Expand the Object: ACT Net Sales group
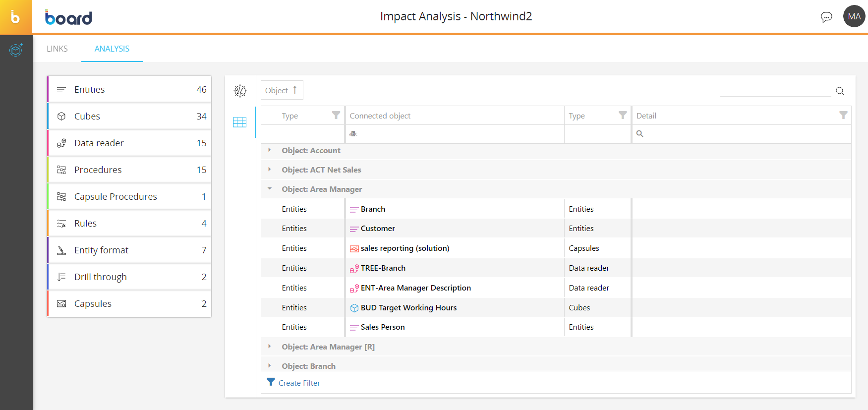The height and width of the screenshot is (410, 868). 270,170
